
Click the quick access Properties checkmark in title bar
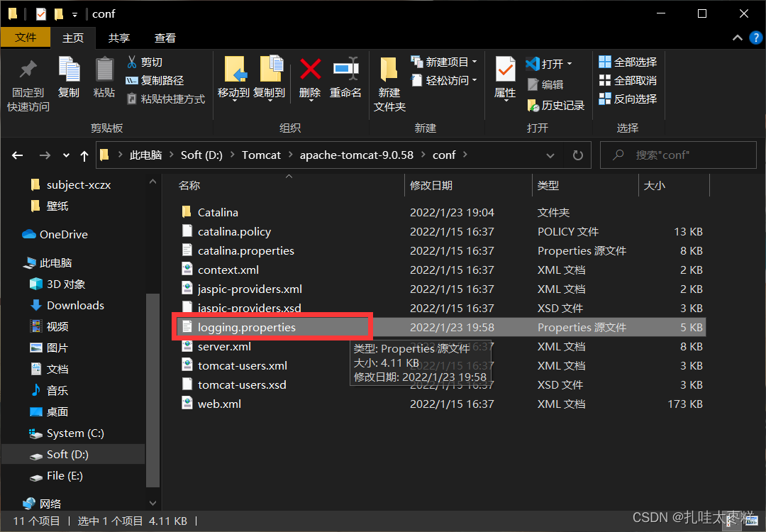(41, 14)
